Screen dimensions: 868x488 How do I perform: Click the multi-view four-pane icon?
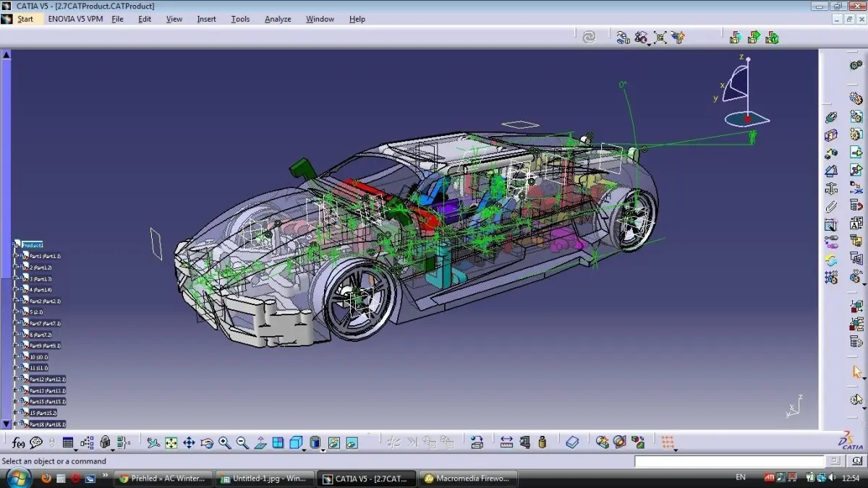pyautogui.click(x=278, y=442)
